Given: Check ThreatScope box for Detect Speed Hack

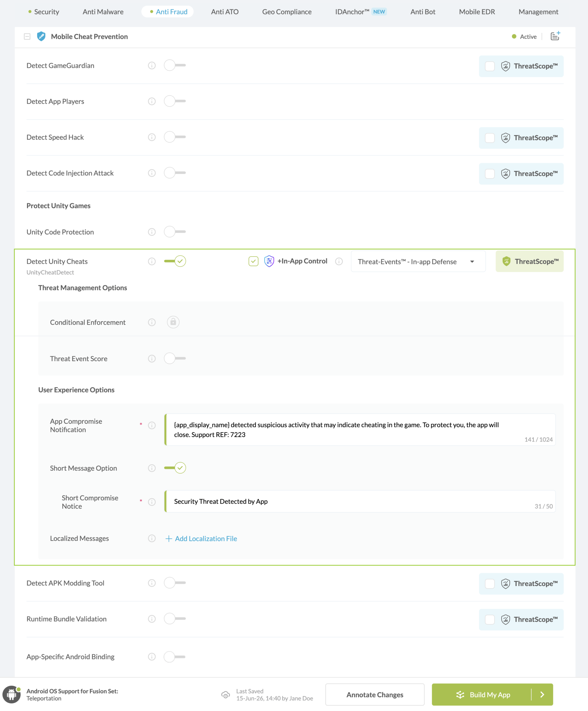Looking at the screenshot, I should coord(490,138).
